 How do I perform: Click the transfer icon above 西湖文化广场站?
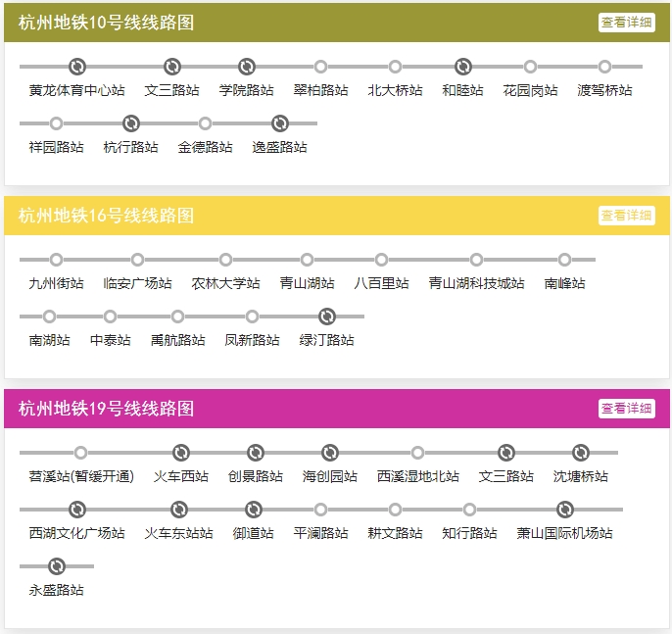[77, 510]
